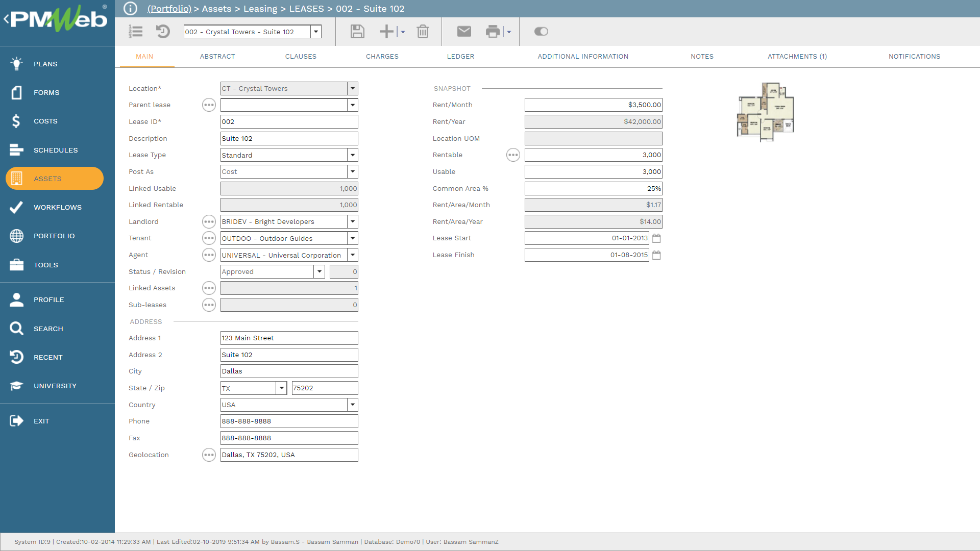This screenshot has height=551, width=980.
Task: Print the lease record
Action: [493, 31]
